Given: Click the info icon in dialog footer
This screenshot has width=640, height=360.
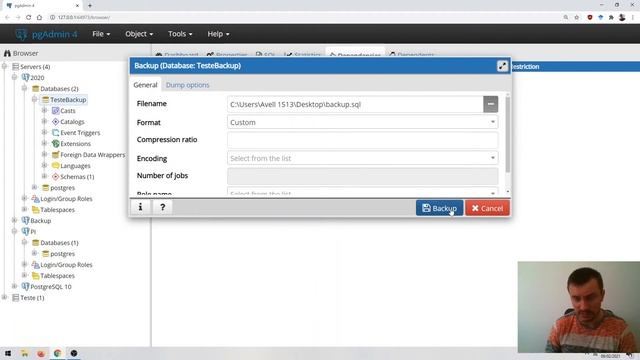Looking at the screenshot, I should coord(140,207).
